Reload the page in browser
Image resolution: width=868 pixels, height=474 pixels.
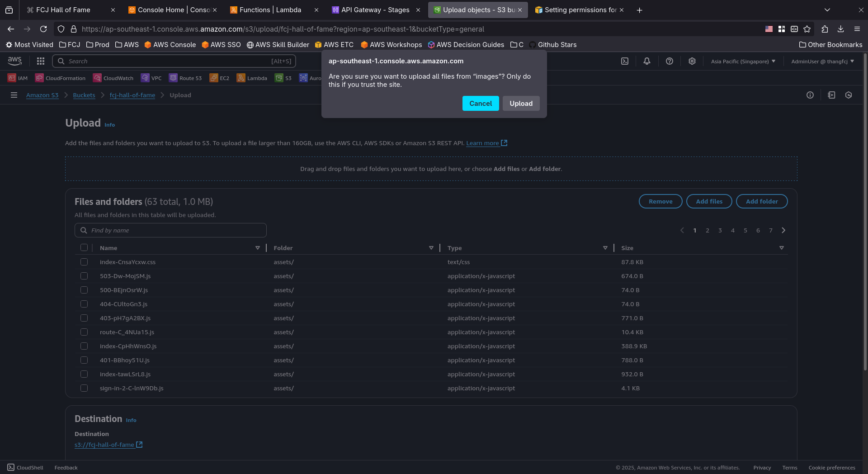[43, 29]
